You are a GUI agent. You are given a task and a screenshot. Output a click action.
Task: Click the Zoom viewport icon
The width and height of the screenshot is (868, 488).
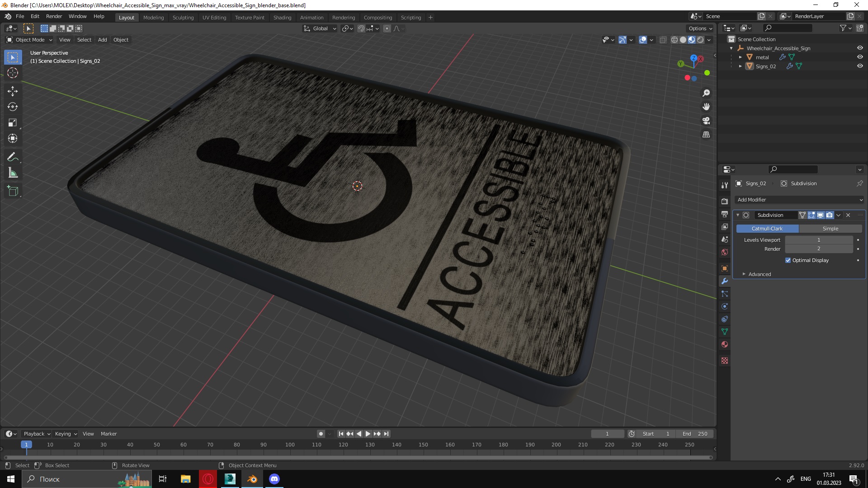click(x=706, y=93)
